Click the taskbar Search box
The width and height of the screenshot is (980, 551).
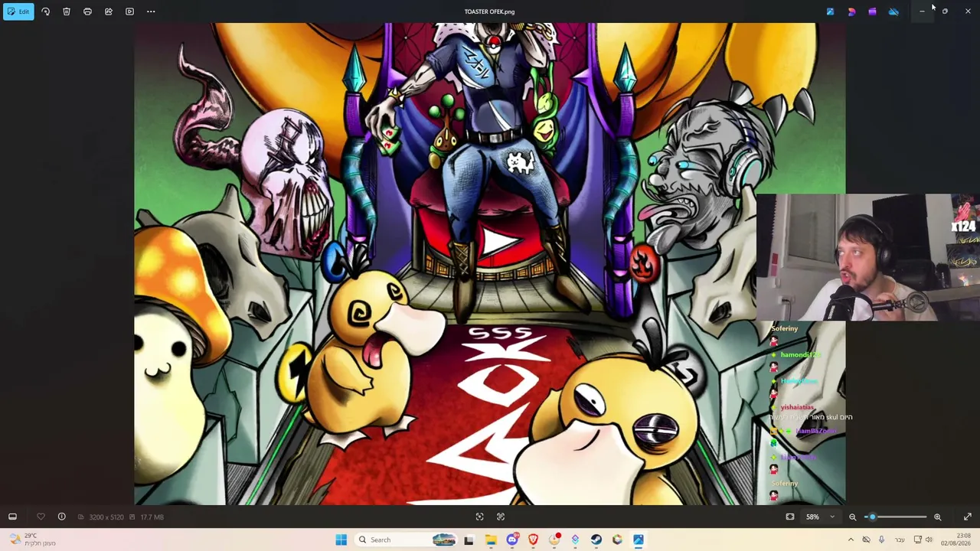click(x=408, y=540)
